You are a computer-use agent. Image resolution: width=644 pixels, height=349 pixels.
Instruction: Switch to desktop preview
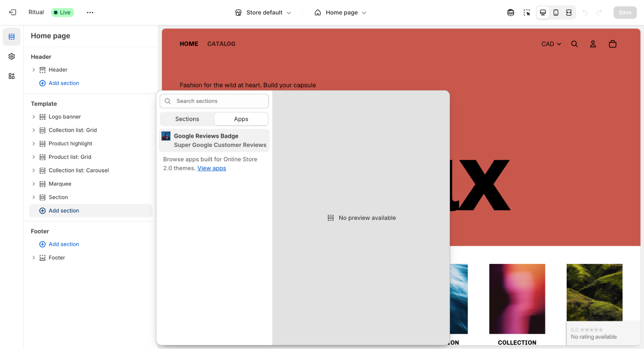click(543, 13)
